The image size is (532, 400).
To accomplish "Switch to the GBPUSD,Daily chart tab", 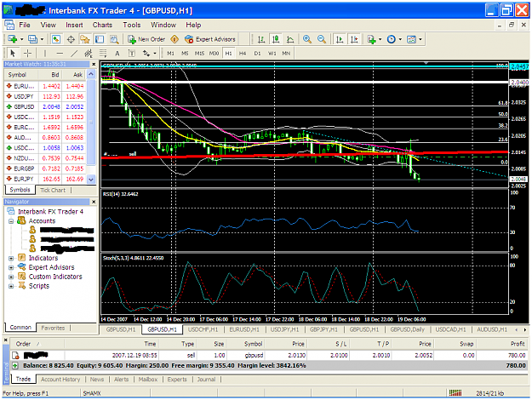I will tap(407, 329).
